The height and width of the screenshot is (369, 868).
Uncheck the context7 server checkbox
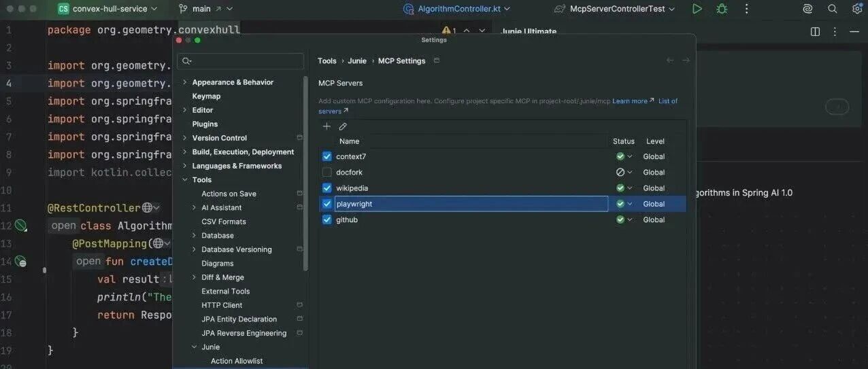(x=327, y=156)
